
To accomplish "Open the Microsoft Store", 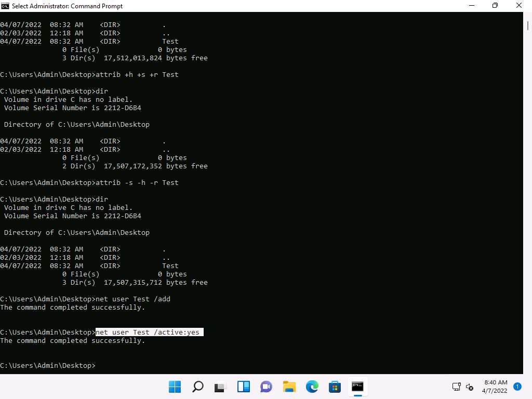I will coord(335,387).
